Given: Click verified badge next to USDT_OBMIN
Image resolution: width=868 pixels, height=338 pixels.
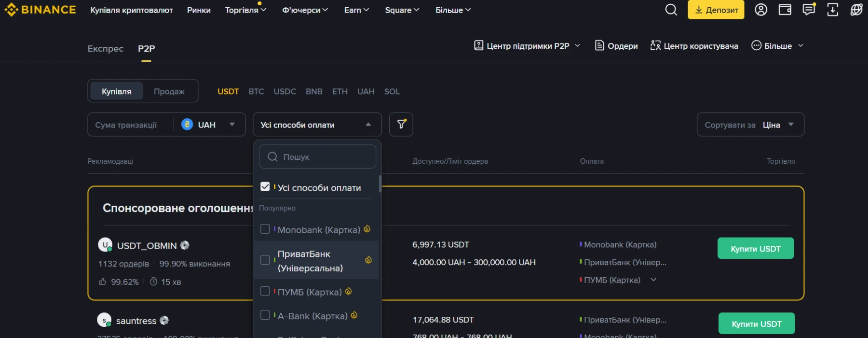Looking at the screenshot, I should click(x=185, y=245).
